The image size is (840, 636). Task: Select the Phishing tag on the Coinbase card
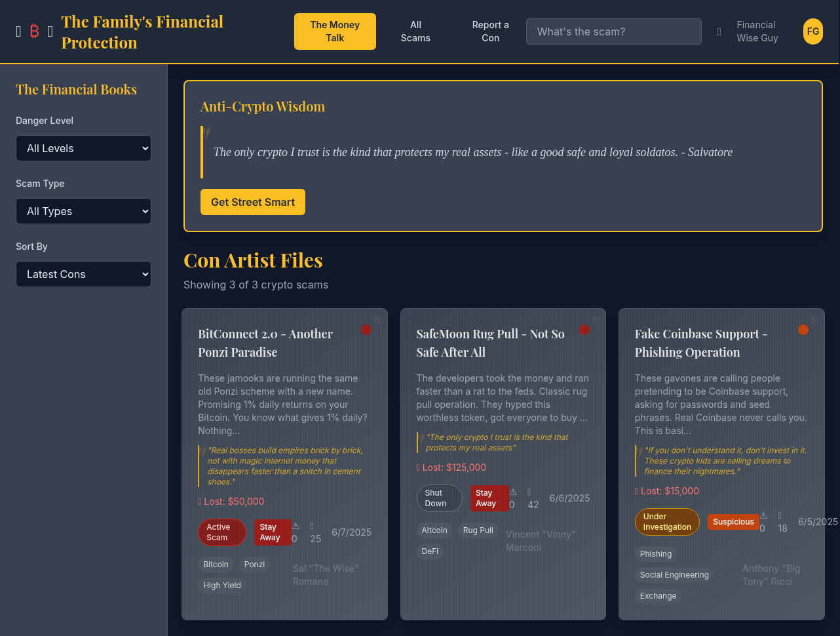coord(655,554)
